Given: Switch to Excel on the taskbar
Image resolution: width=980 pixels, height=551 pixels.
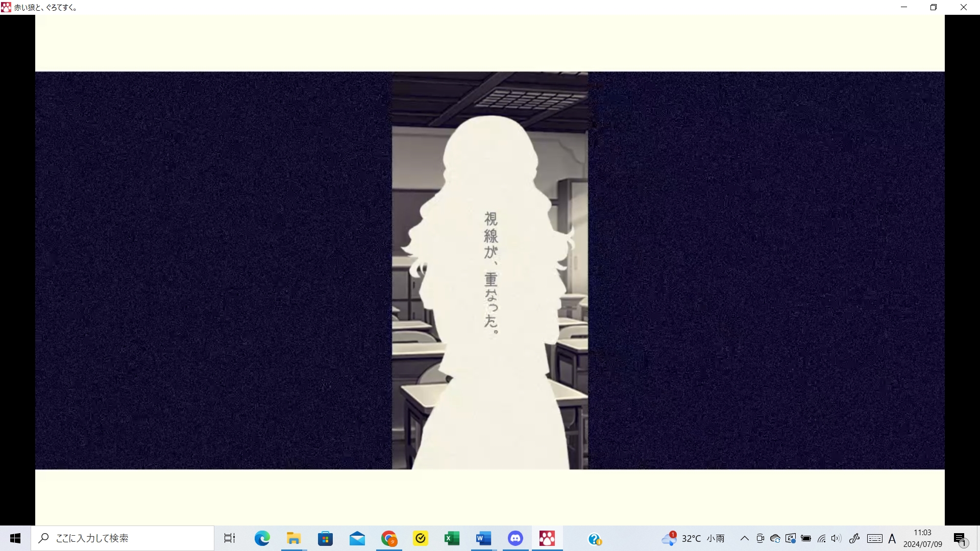Looking at the screenshot, I should [452, 538].
